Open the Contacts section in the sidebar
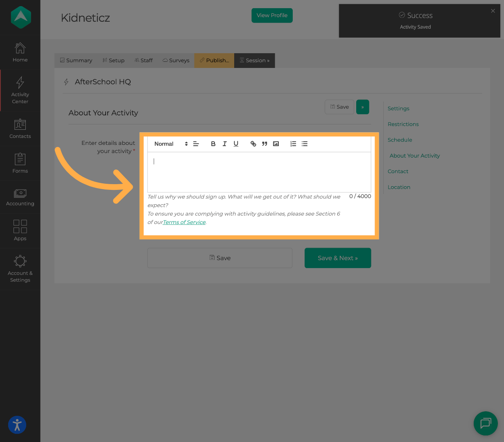The height and width of the screenshot is (442, 504). (20, 129)
